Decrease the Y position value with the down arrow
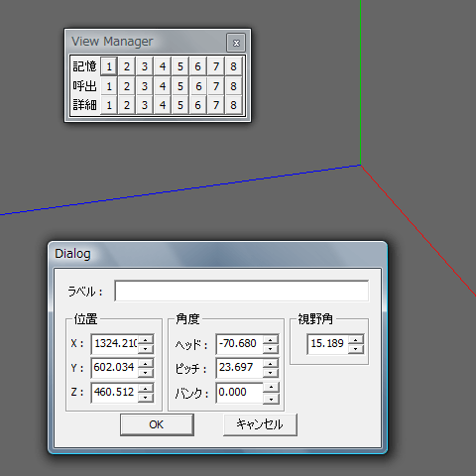 pyautogui.click(x=146, y=373)
